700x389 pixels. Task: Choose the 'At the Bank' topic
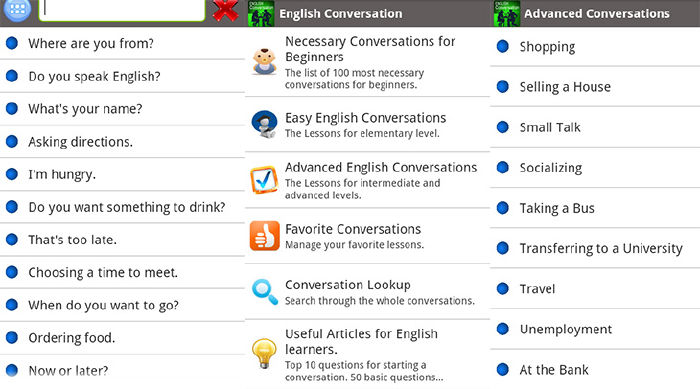(595, 370)
